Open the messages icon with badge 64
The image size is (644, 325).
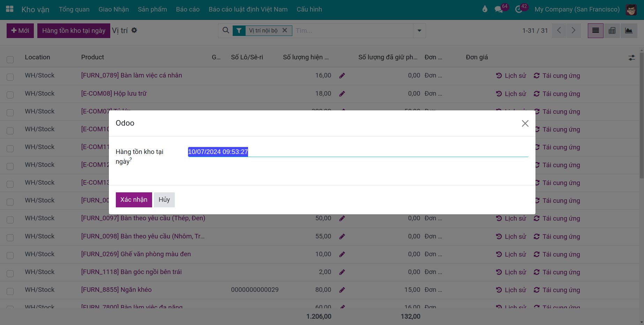(x=499, y=9)
